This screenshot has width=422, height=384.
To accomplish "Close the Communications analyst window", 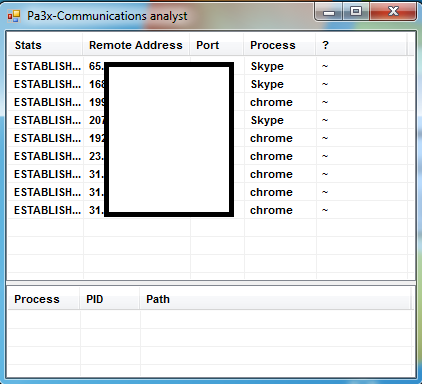I will [393, 12].
